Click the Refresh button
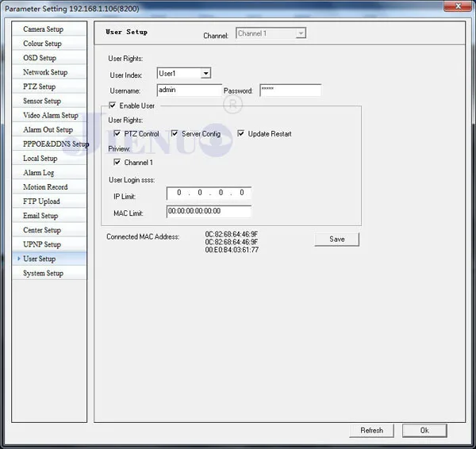 (371, 431)
